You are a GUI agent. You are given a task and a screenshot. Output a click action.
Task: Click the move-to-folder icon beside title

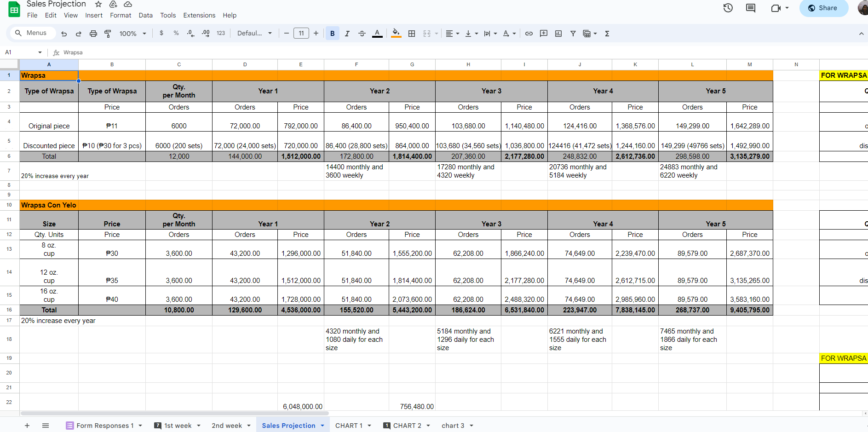pos(113,4)
